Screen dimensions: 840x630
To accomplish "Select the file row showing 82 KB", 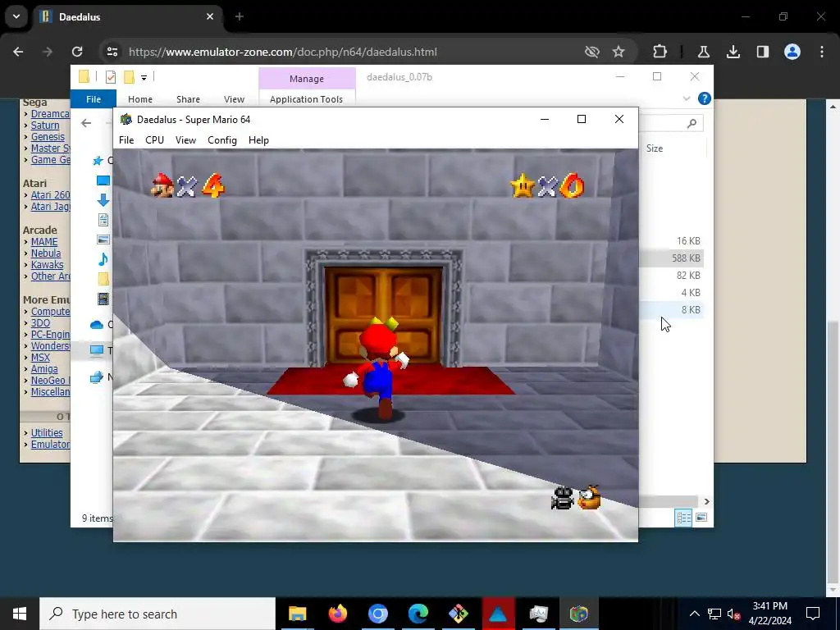I will 671,276.
